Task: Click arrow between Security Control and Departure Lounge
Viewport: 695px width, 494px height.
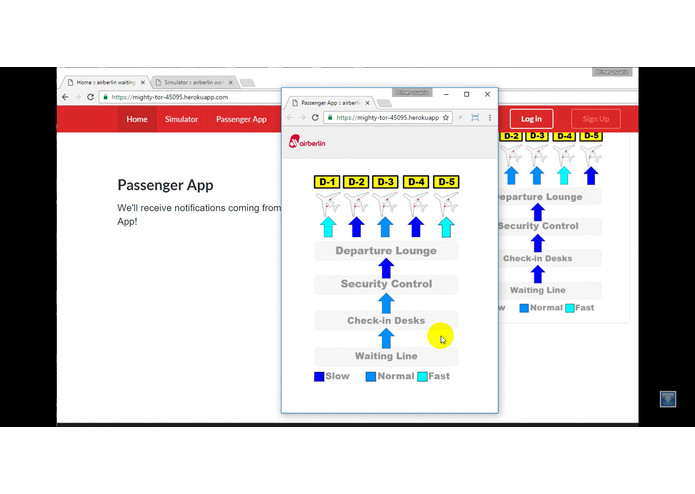Action: [x=386, y=268]
